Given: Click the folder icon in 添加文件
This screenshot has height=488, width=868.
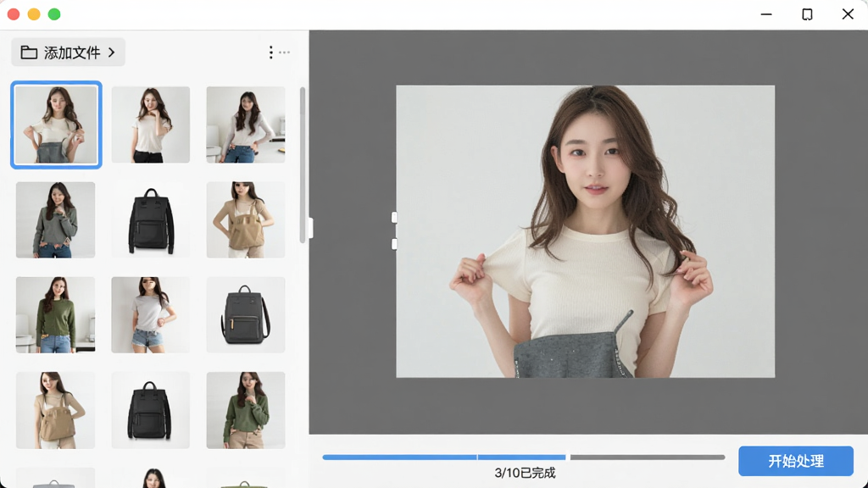Looking at the screenshot, I should 29,53.
